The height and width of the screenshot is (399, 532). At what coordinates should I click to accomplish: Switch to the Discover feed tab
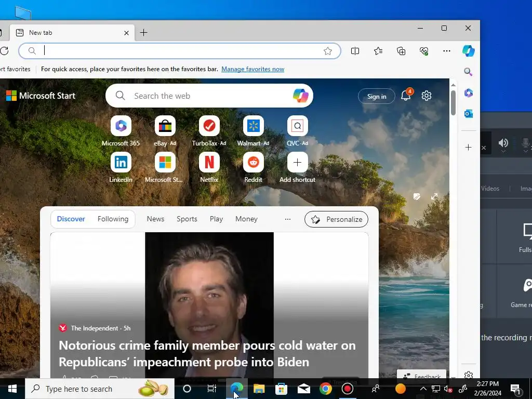tap(71, 219)
